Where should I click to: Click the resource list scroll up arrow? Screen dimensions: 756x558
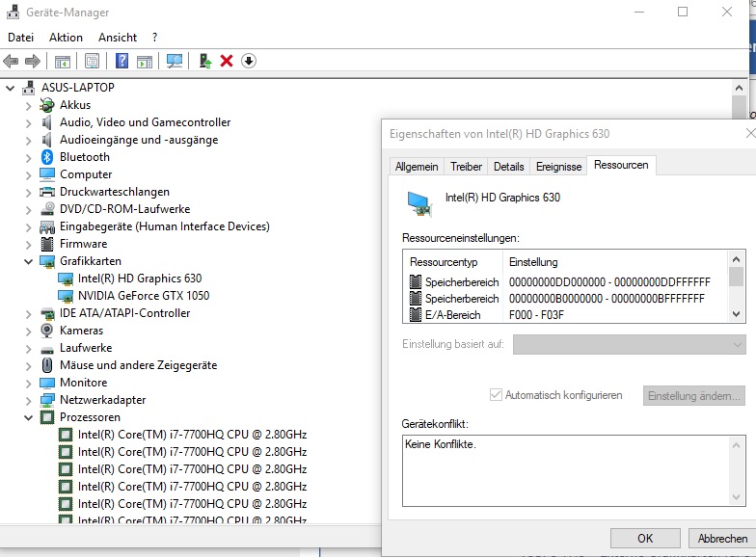pos(736,260)
